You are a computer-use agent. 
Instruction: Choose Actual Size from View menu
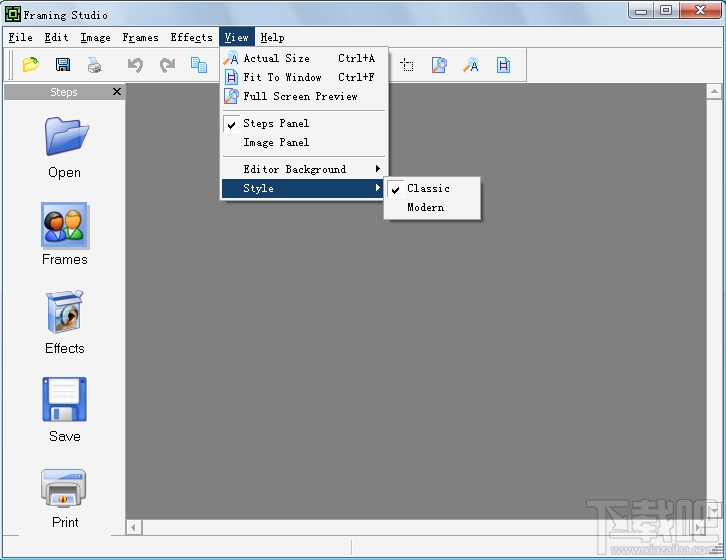point(304,58)
